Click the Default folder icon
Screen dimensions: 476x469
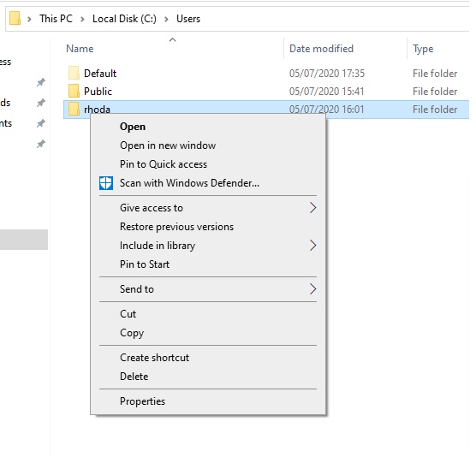74,73
